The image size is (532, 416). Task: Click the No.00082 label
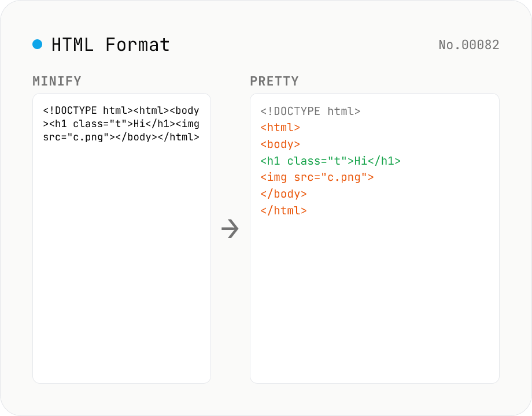tap(469, 44)
